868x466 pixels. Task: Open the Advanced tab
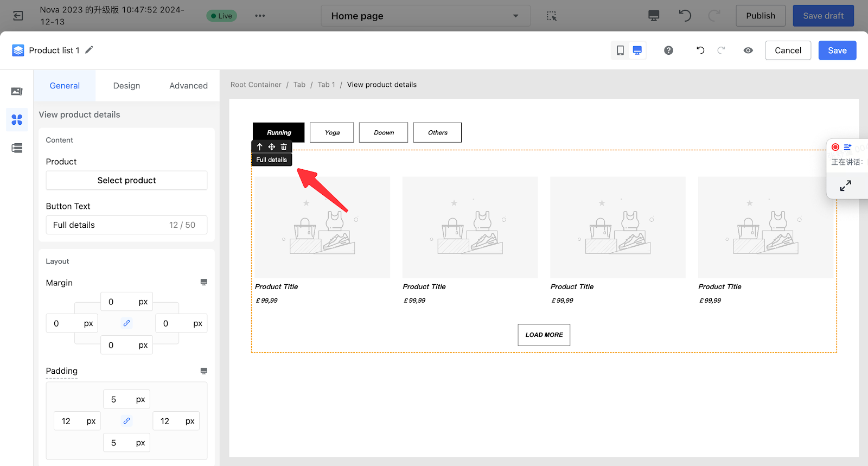[188, 86]
